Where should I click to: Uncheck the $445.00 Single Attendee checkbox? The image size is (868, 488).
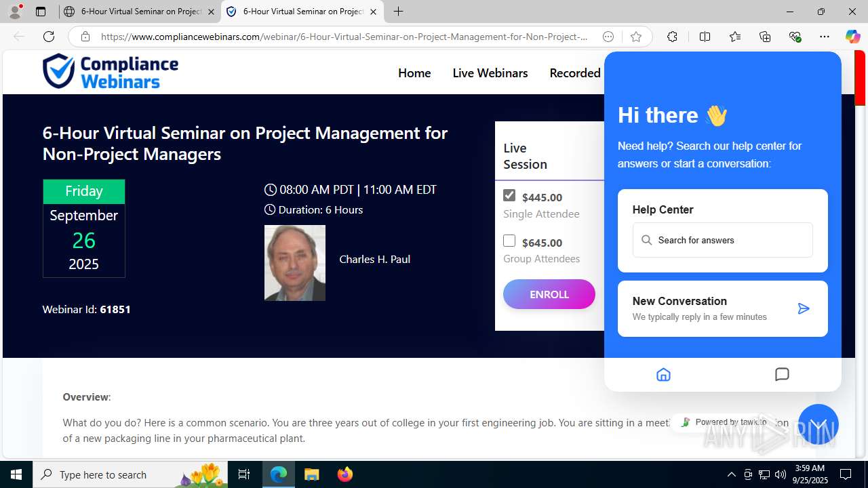(509, 195)
